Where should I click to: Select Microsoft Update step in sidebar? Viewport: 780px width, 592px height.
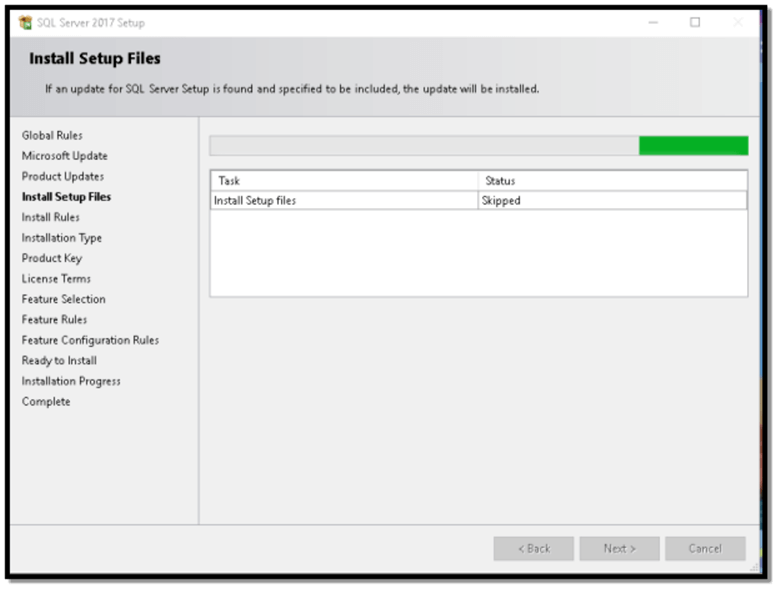tap(65, 156)
